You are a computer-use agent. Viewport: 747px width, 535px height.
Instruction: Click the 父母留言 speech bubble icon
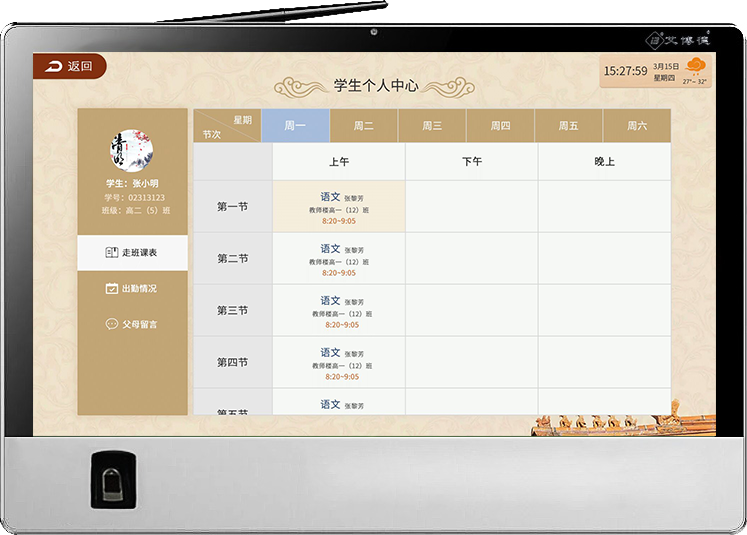coord(111,324)
